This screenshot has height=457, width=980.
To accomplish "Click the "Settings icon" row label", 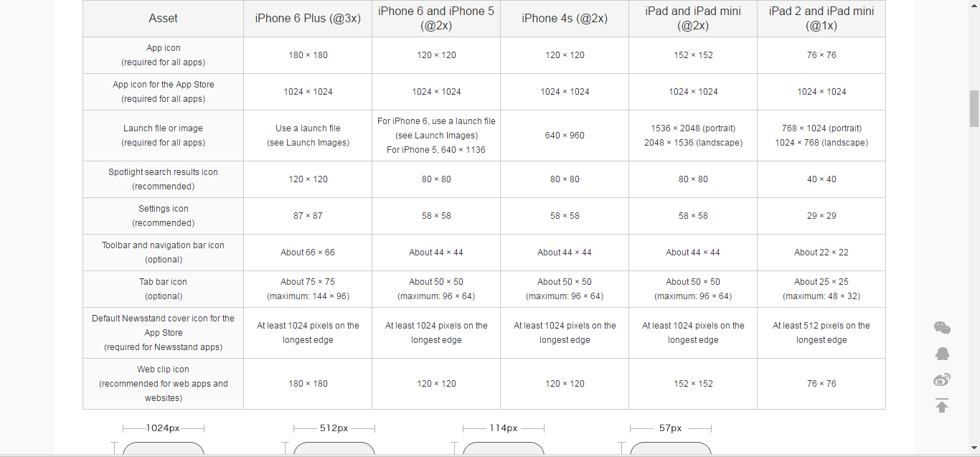I will pos(164,209).
